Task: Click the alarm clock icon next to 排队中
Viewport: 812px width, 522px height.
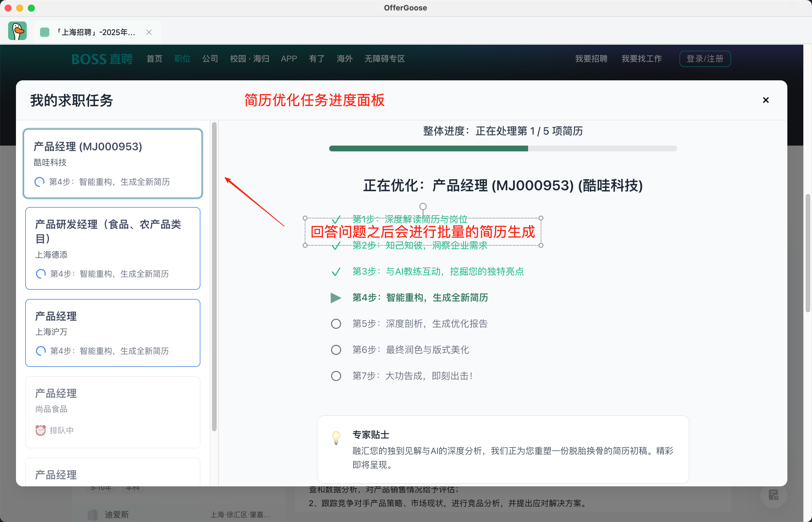Action: [40, 430]
